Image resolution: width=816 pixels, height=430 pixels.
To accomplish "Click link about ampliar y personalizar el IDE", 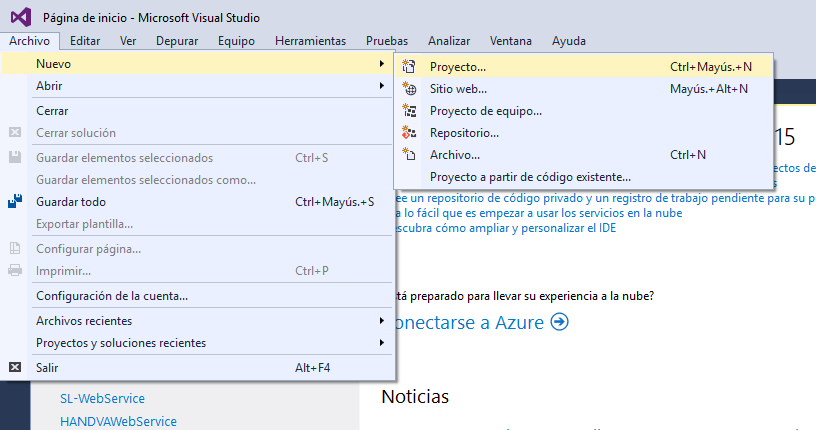I will 506,228.
